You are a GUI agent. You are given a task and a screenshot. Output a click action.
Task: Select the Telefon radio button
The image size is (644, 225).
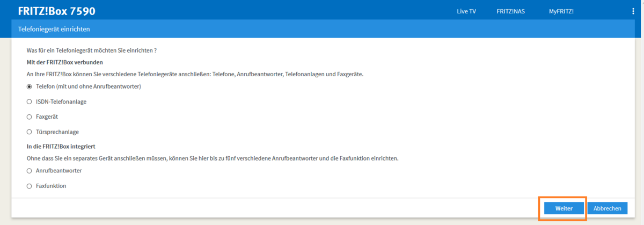pyautogui.click(x=30, y=86)
